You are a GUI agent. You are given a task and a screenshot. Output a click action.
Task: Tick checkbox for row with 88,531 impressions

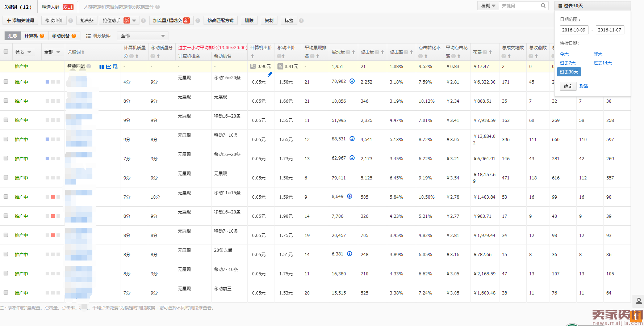(6, 139)
